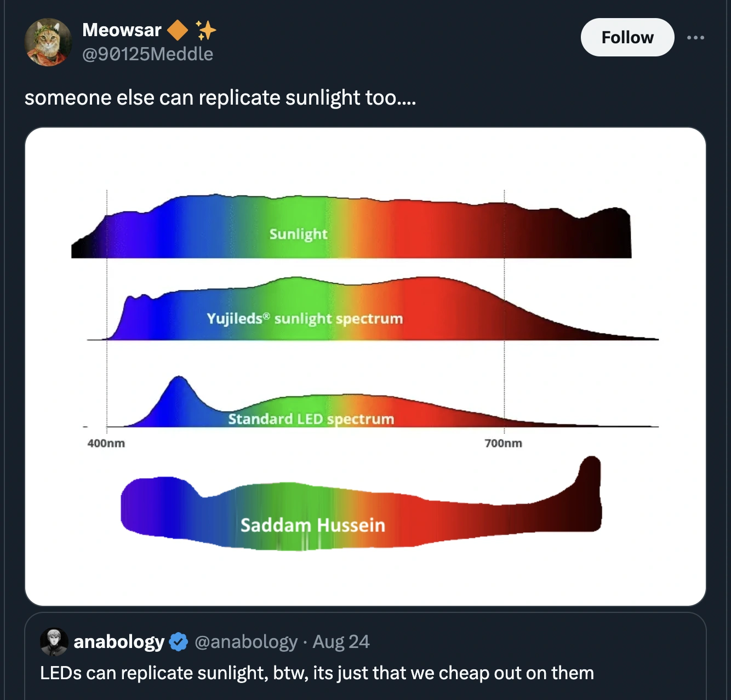Click the Sunlight spectrum label in image
731x700 pixels.
click(298, 234)
